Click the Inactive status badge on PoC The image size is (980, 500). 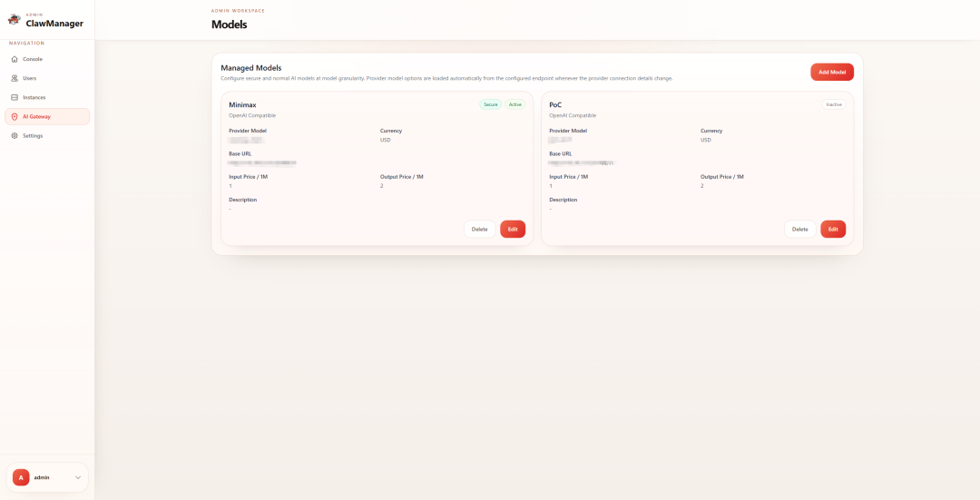[833, 104]
